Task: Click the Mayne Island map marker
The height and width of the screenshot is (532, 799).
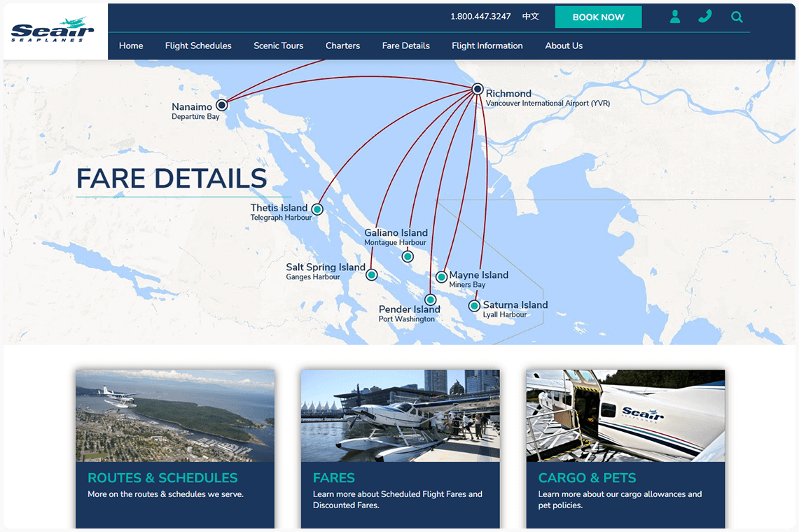Action: tap(441, 277)
